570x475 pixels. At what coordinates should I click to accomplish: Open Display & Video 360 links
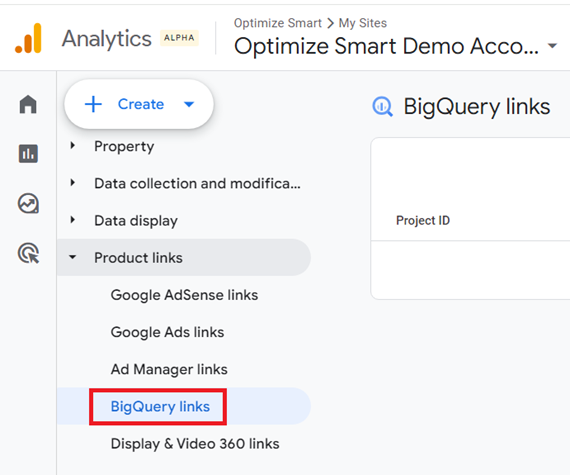click(195, 444)
